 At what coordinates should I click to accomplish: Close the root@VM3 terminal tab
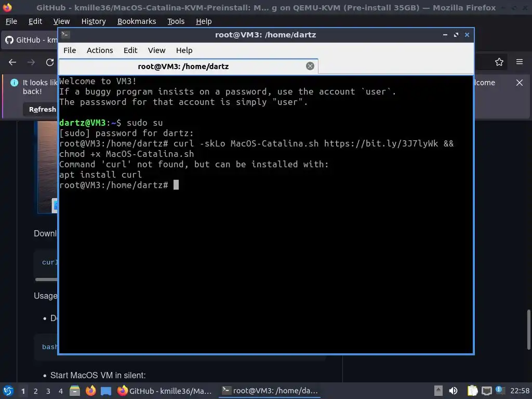click(310, 66)
